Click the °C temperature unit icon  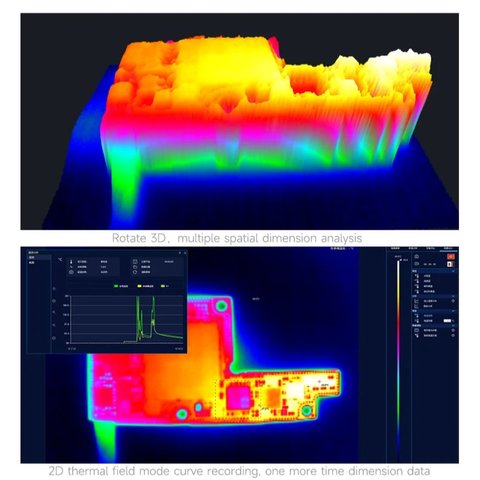pos(60,259)
